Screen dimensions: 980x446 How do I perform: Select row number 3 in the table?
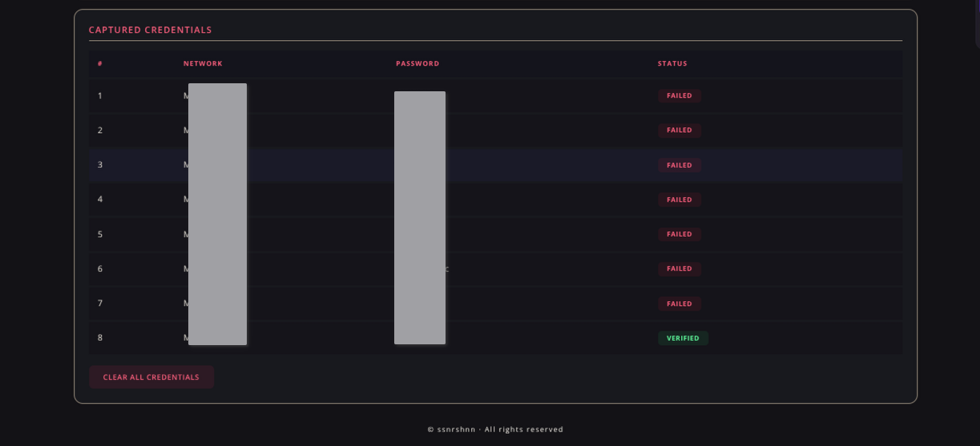(100, 165)
